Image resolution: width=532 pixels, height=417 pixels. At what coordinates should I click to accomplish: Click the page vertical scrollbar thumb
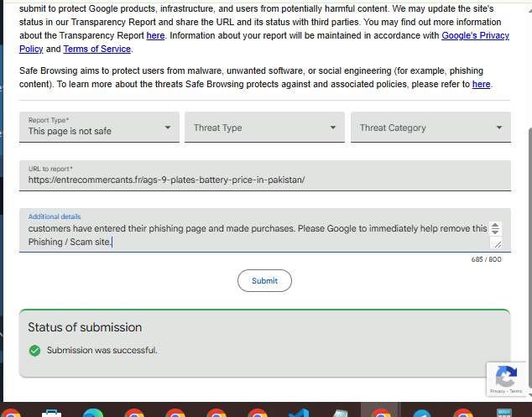pyautogui.click(x=530, y=258)
